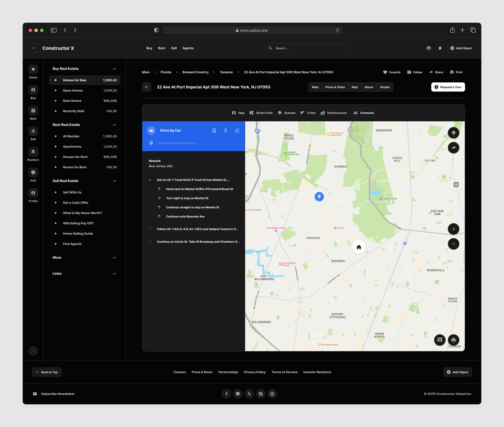Reload page in browser address bar
The height and width of the screenshot is (427, 504).
[x=338, y=30]
